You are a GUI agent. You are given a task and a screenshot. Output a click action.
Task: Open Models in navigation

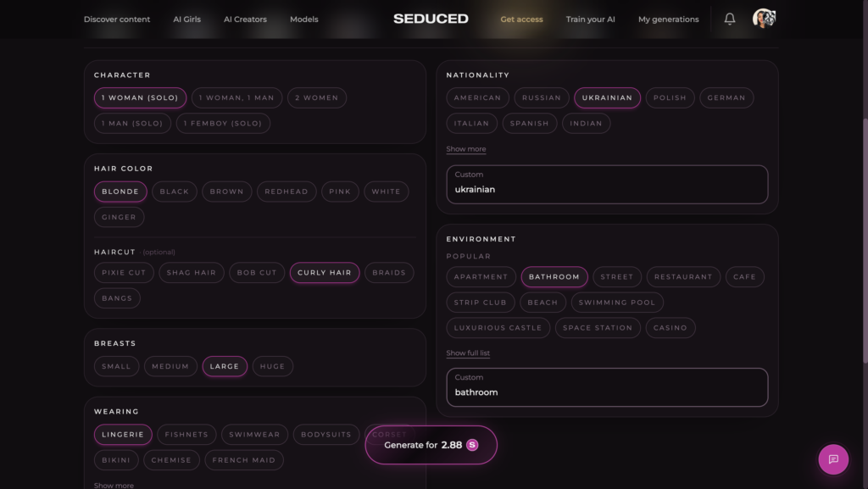click(304, 19)
